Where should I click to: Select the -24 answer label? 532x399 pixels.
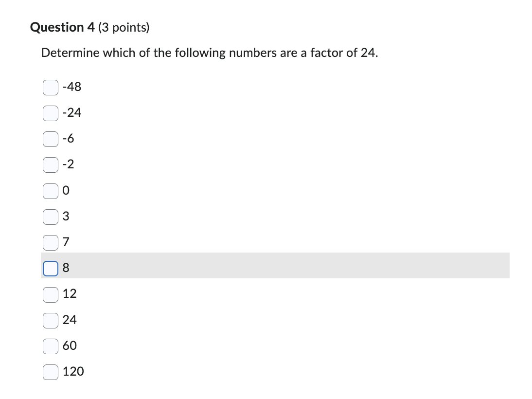pos(72,113)
